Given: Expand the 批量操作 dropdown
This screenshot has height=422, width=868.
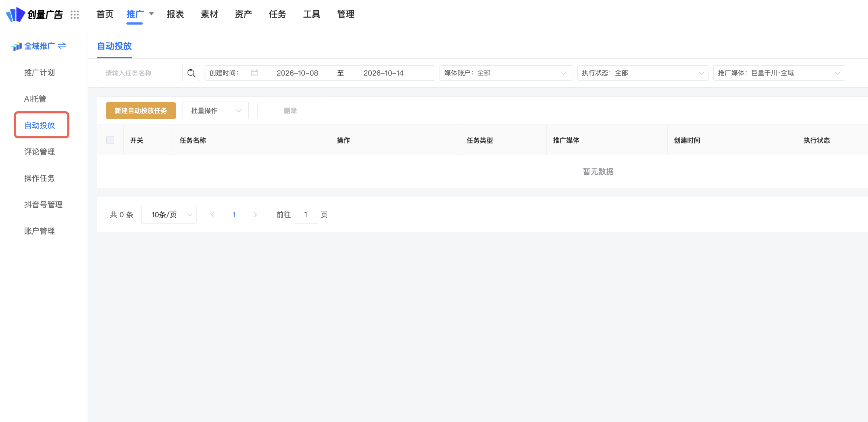Looking at the screenshot, I should [216, 110].
